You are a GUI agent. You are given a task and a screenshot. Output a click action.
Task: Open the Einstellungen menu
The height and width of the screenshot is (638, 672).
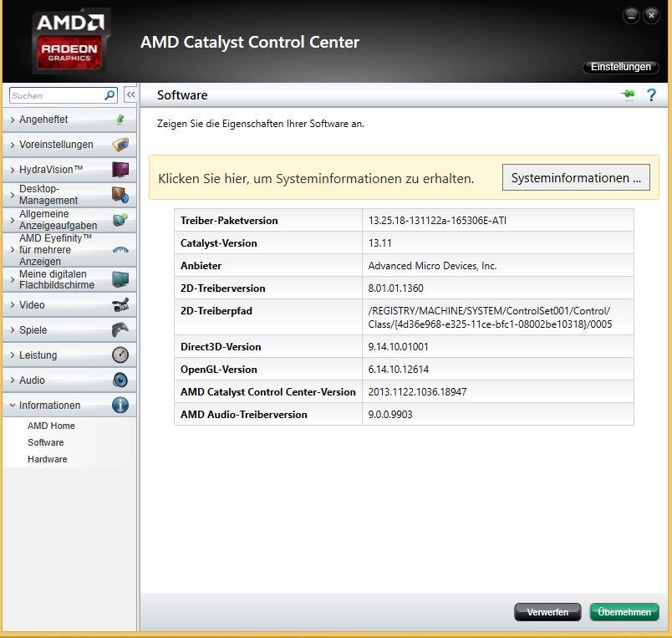(620, 67)
